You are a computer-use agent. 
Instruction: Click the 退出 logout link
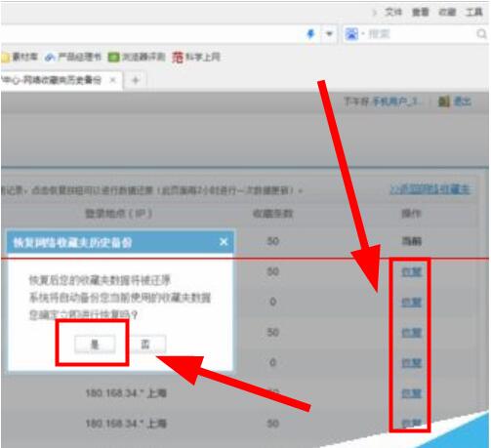(x=463, y=102)
